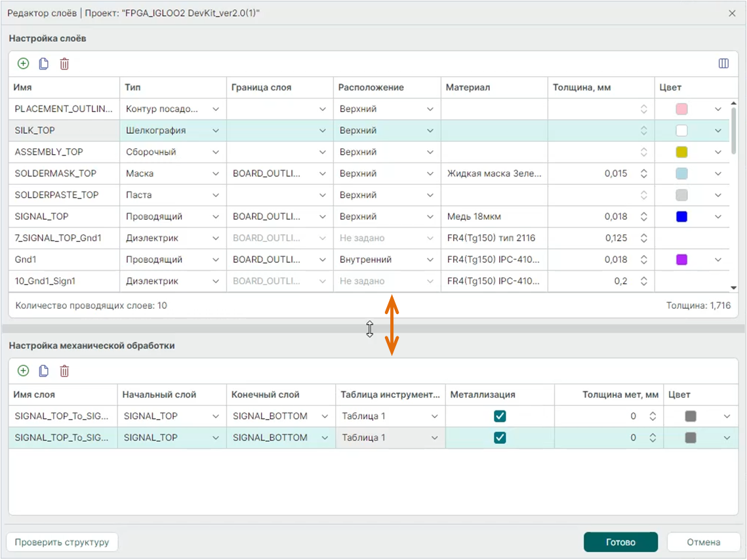Duplicate the selected mechanical processing entry
The width and height of the screenshot is (747, 560).
coord(44,371)
